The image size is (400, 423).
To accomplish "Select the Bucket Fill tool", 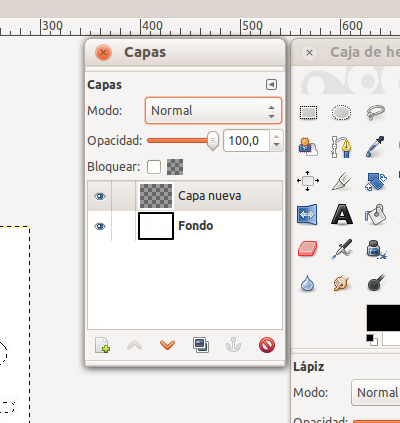I will point(376,215).
